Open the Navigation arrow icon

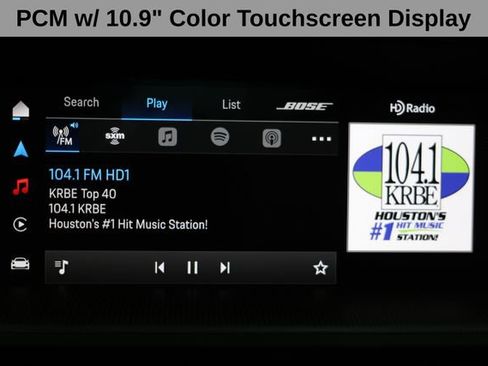(21, 149)
